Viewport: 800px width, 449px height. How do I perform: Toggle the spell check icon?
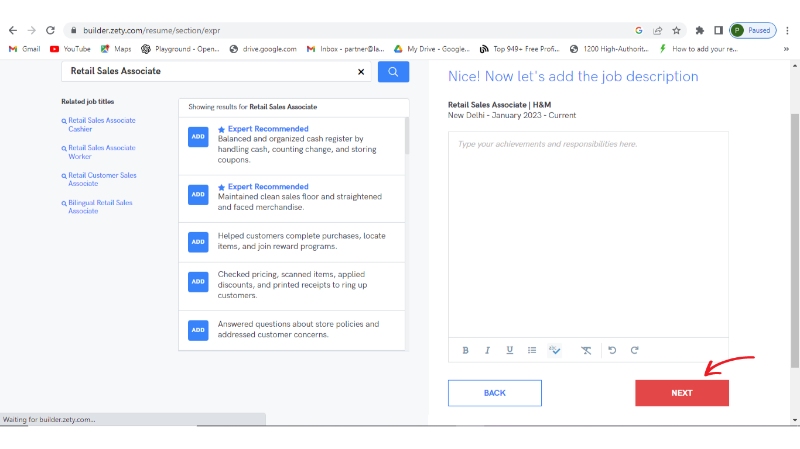pos(555,350)
